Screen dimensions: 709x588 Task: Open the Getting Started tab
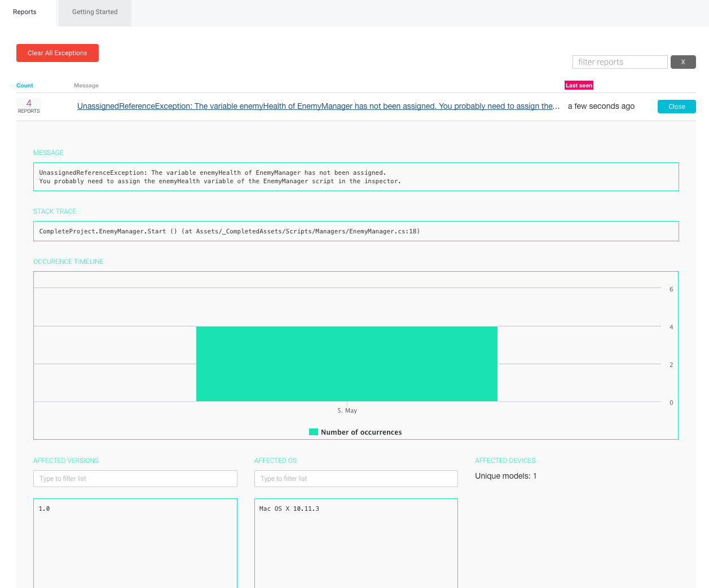95,12
